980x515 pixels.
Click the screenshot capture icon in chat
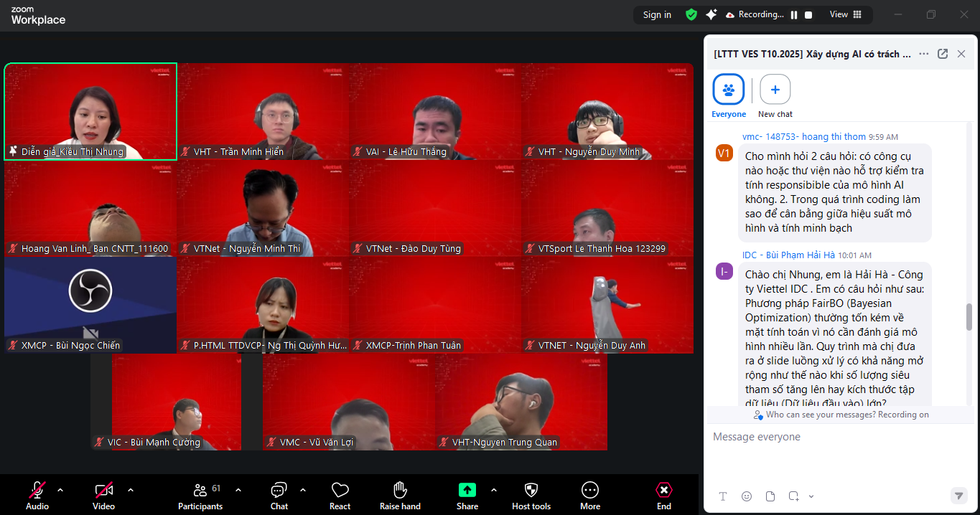793,496
